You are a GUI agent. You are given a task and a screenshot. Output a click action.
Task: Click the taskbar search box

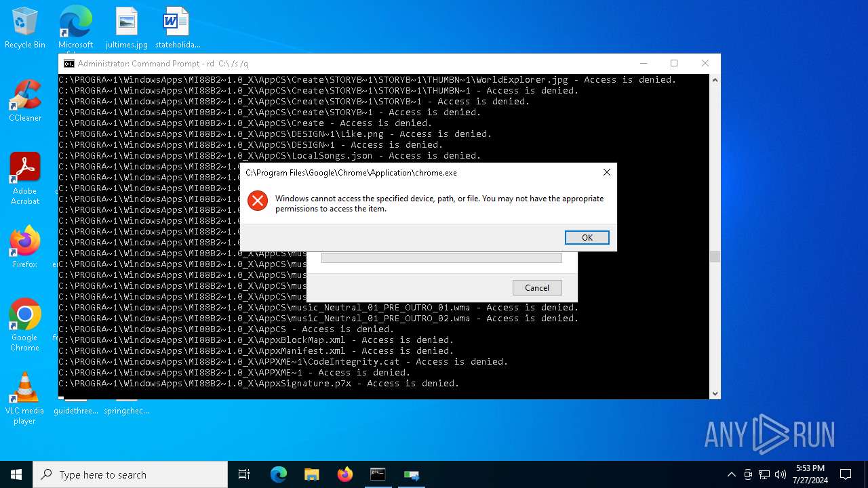(x=130, y=474)
